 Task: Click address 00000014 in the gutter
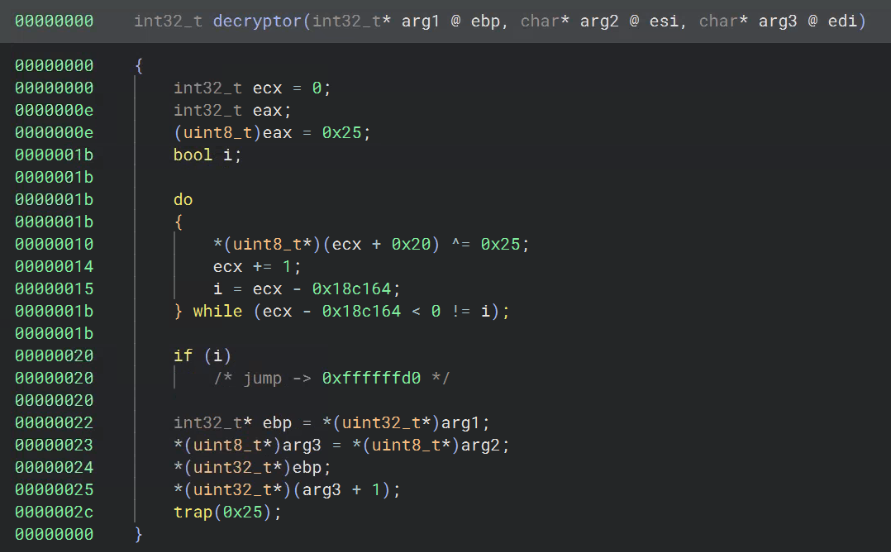(54, 267)
